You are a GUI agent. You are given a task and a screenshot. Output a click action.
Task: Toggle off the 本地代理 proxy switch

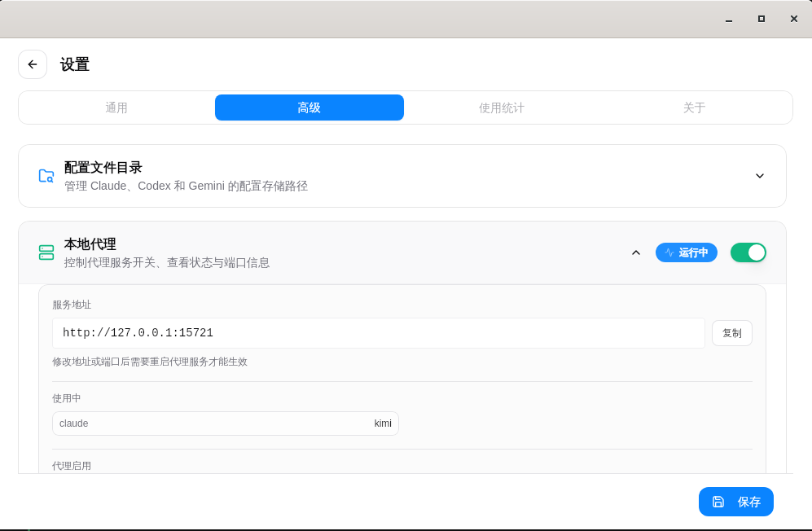pyautogui.click(x=748, y=252)
